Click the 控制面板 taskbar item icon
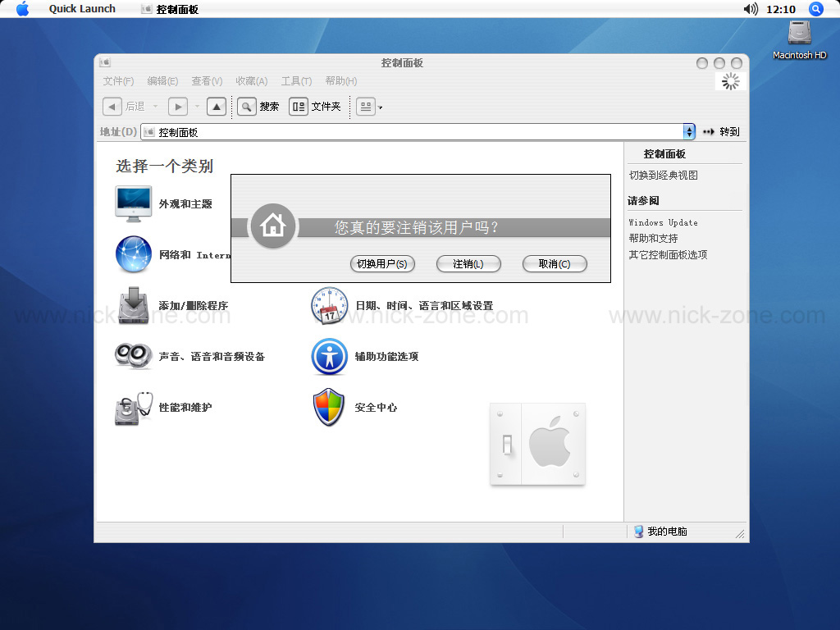 (x=146, y=9)
